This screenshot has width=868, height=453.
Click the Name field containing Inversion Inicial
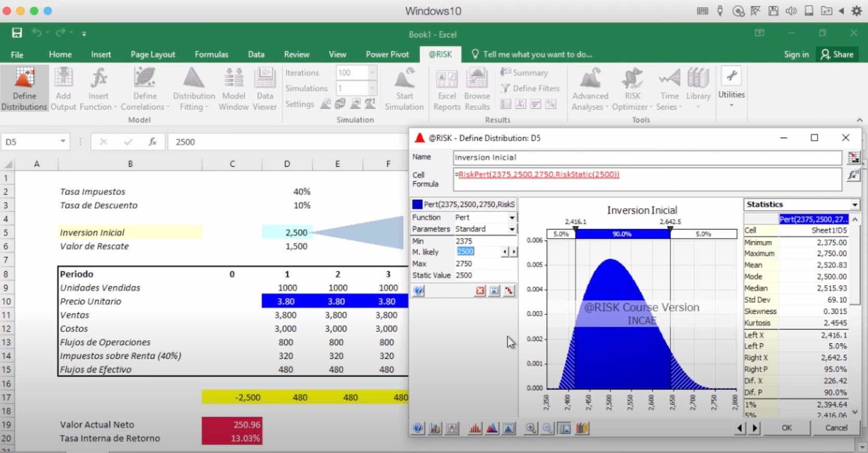tap(647, 157)
